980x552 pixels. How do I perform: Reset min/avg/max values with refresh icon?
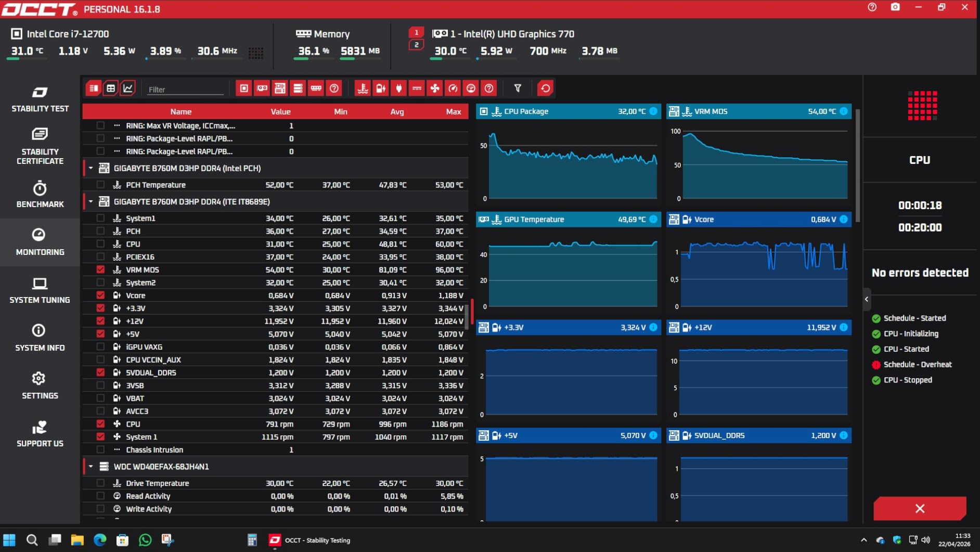click(x=545, y=88)
